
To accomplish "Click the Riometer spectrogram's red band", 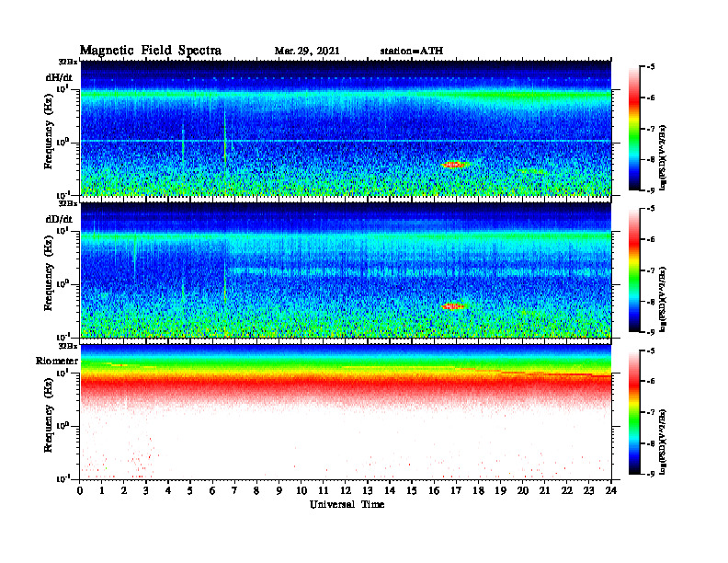I will pos(346,386).
